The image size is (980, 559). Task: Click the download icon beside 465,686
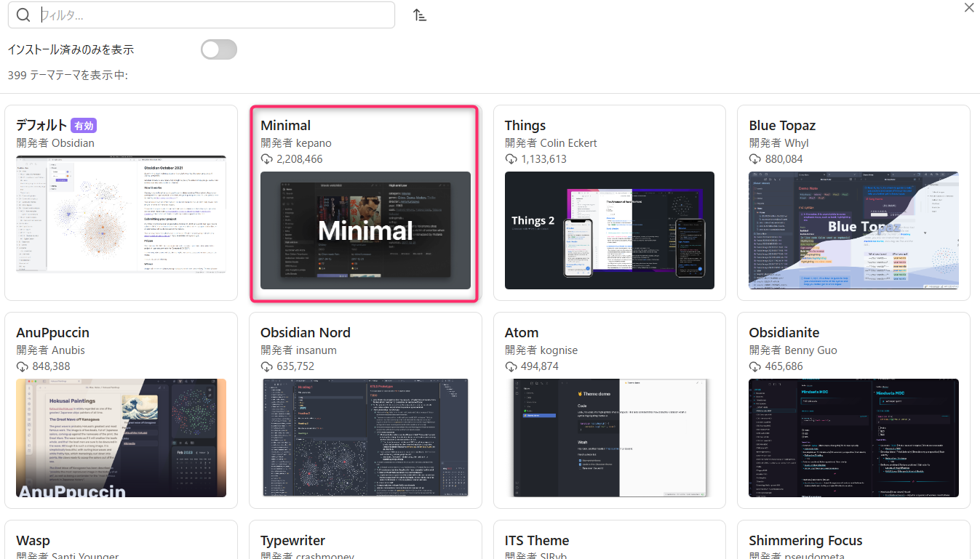(755, 366)
